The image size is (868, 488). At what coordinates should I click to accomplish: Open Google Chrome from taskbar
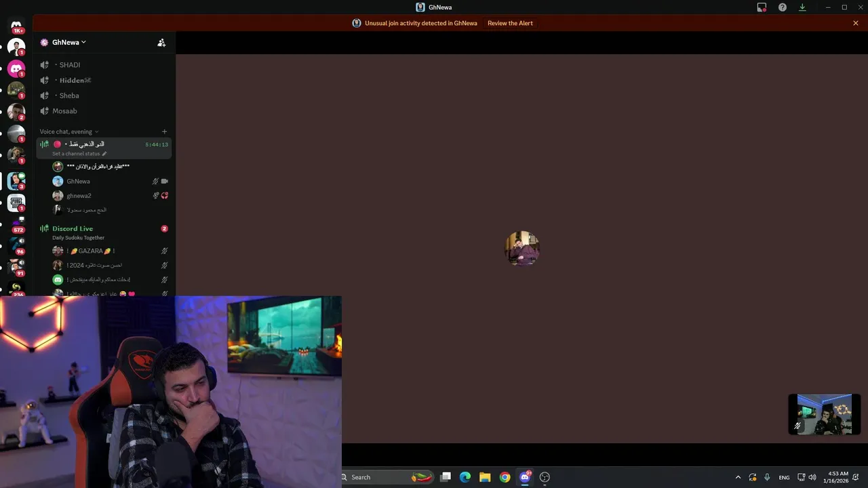tap(505, 477)
